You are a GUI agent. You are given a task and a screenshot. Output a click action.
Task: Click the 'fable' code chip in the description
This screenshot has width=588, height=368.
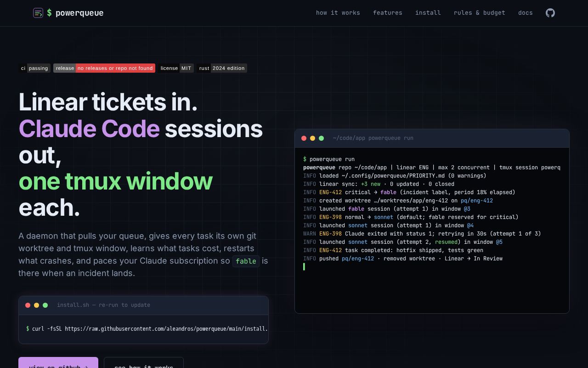tap(246, 261)
